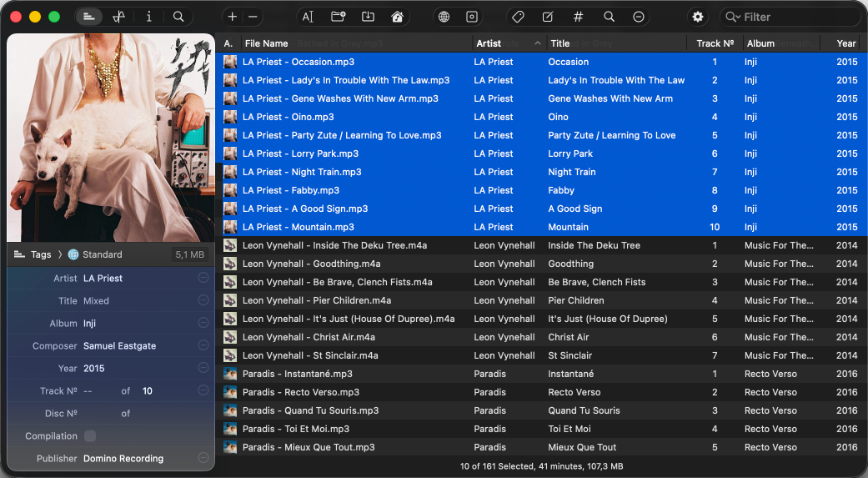Click the minus icon next to plus

pyautogui.click(x=253, y=17)
